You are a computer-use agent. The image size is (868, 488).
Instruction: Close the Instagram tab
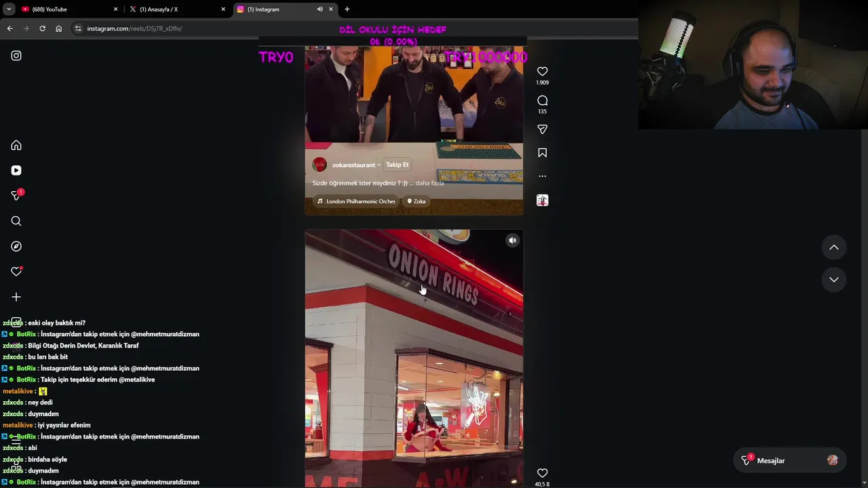point(331,9)
